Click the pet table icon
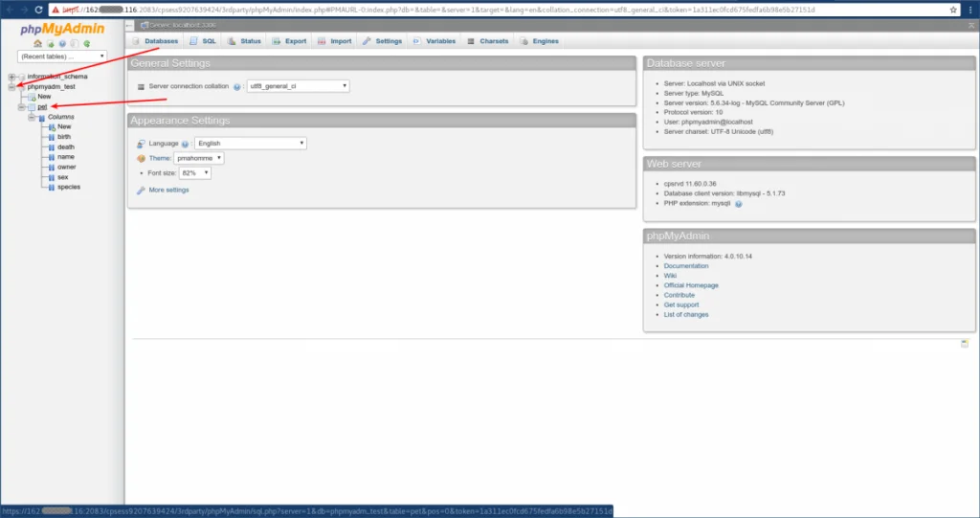This screenshot has width=980, height=518. (32, 107)
